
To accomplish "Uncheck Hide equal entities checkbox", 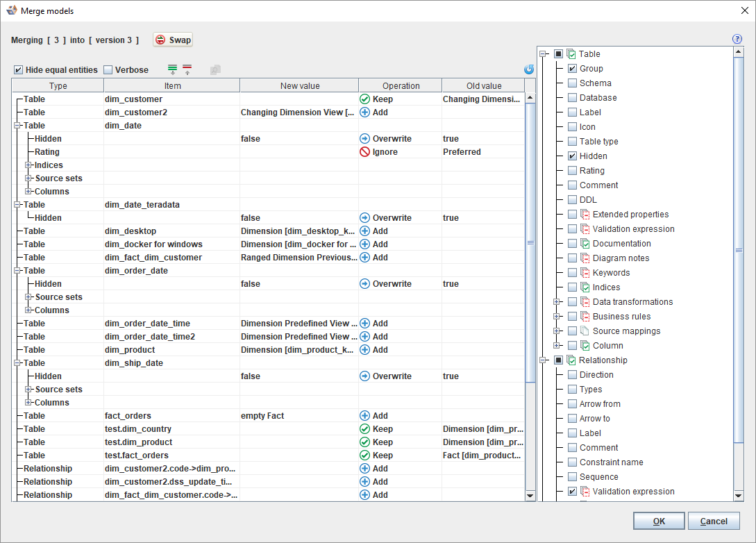I will click(x=19, y=70).
